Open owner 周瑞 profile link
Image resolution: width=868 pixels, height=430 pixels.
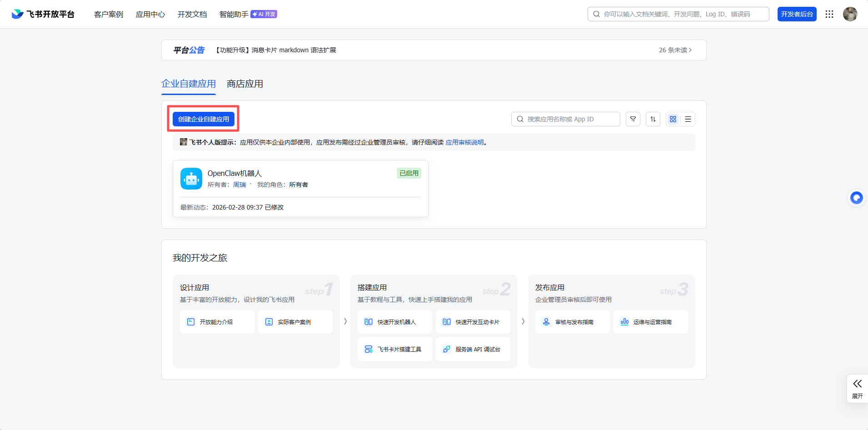point(239,185)
